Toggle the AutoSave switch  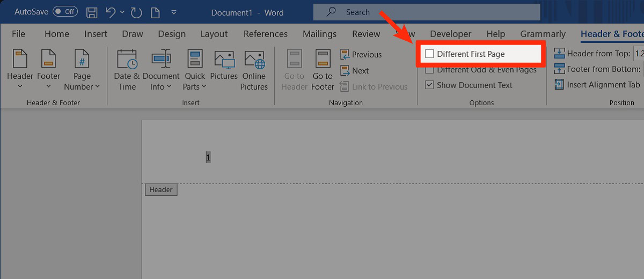tap(65, 11)
